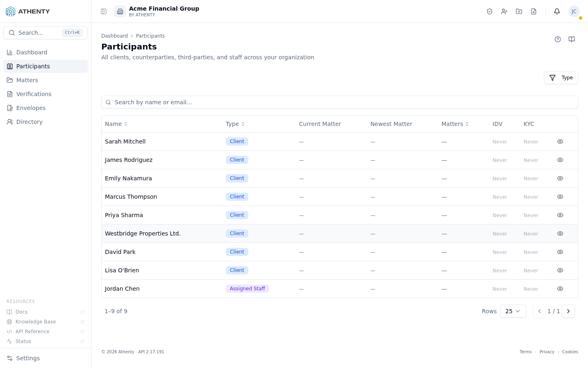The height and width of the screenshot is (368, 588).
Task: Select Participants in sidebar
Action: 45,66
